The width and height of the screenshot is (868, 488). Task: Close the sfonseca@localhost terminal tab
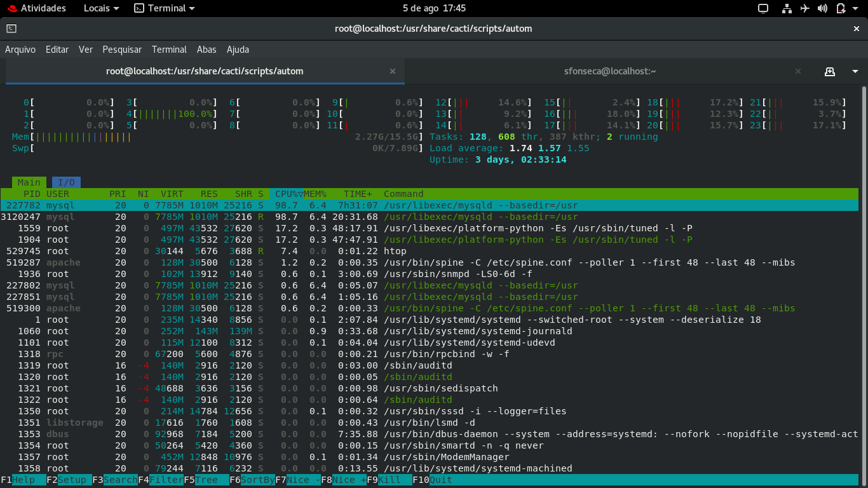(x=797, y=71)
